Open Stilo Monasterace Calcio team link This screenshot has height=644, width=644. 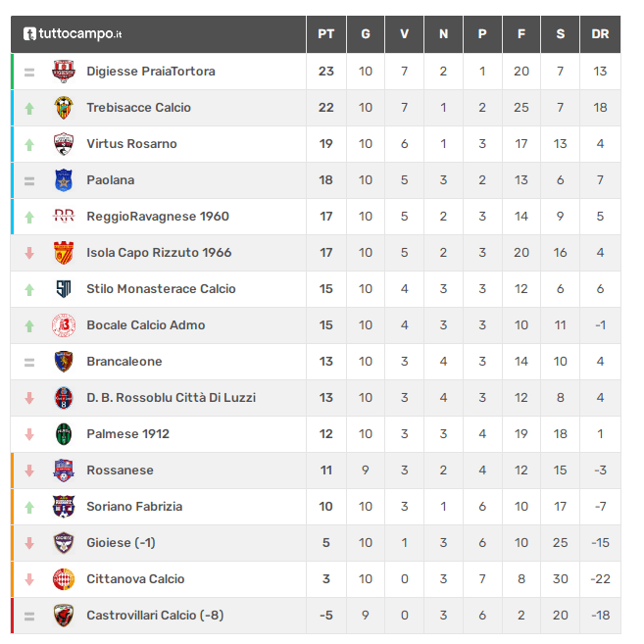pyautogui.click(x=161, y=289)
